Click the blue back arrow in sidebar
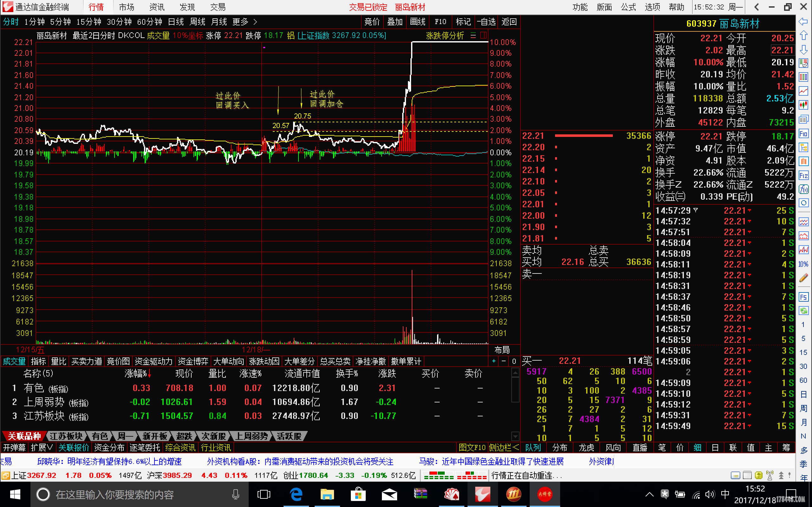Screen dimensions: 812x507 point(803,22)
